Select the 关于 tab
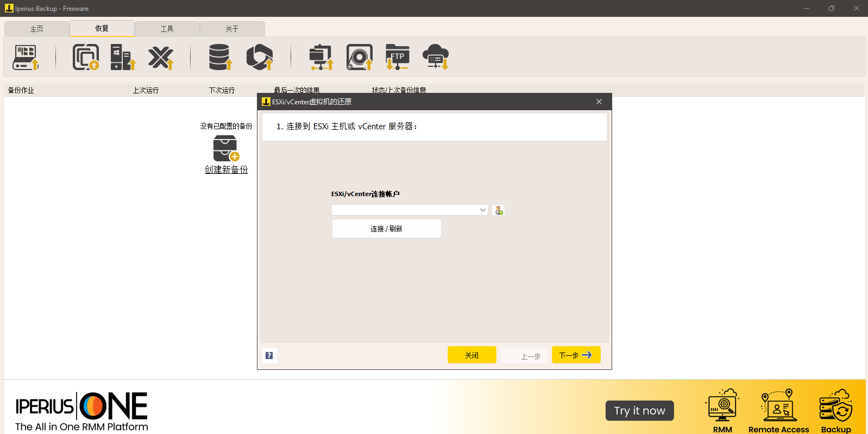 point(232,29)
